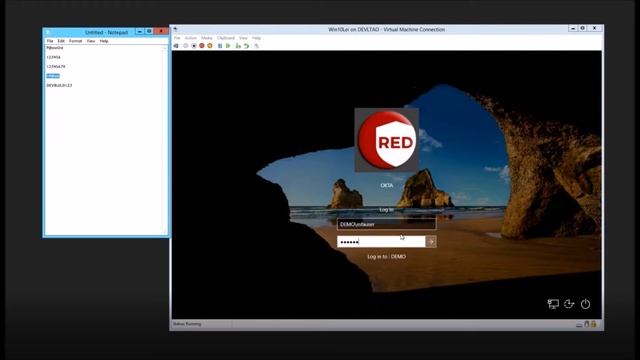Maximize the Virtual Machine Connection window

583,28
